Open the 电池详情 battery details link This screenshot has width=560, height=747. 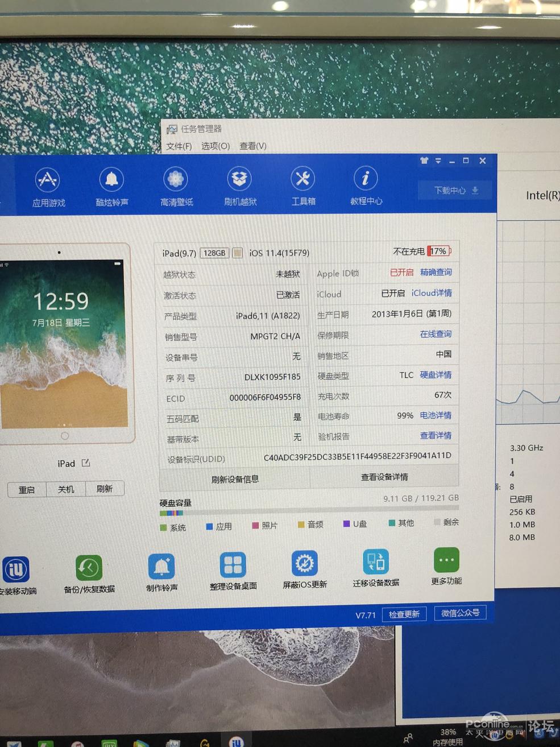(436, 415)
